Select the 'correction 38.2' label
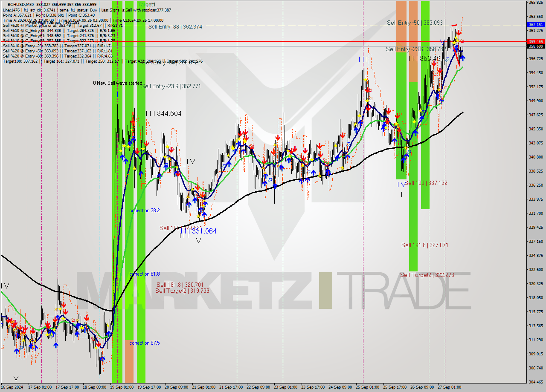This screenshot has height=392, width=546. click(x=145, y=210)
